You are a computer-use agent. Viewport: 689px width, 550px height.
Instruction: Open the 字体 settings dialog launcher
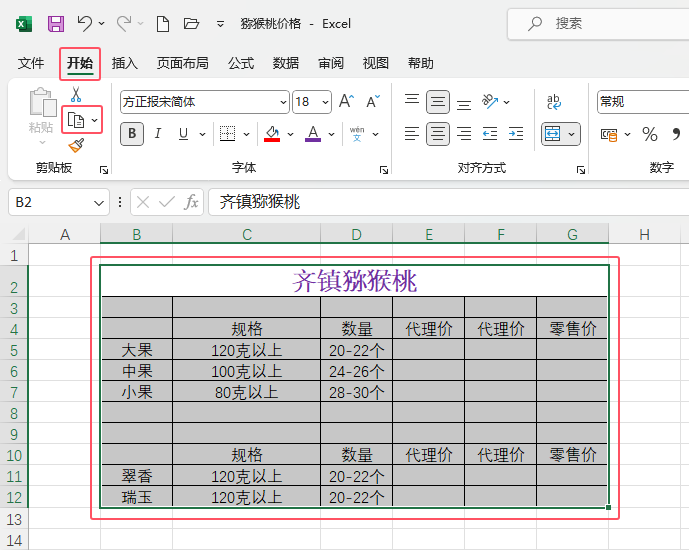coord(384,170)
